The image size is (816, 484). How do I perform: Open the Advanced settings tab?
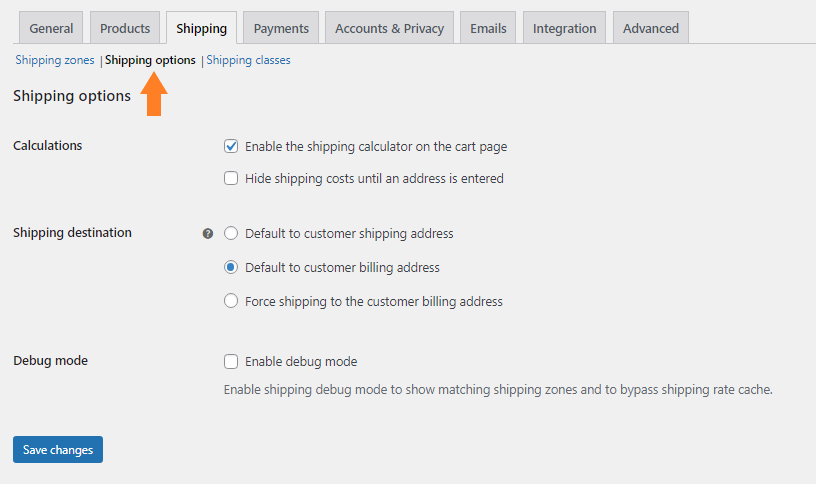(x=651, y=28)
